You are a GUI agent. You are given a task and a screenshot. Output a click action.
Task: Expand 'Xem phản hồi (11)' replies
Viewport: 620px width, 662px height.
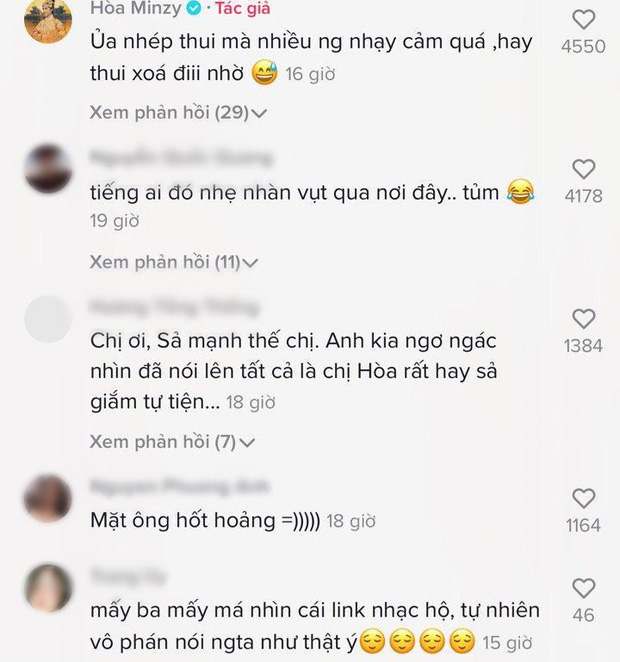pyautogui.click(x=173, y=262)
